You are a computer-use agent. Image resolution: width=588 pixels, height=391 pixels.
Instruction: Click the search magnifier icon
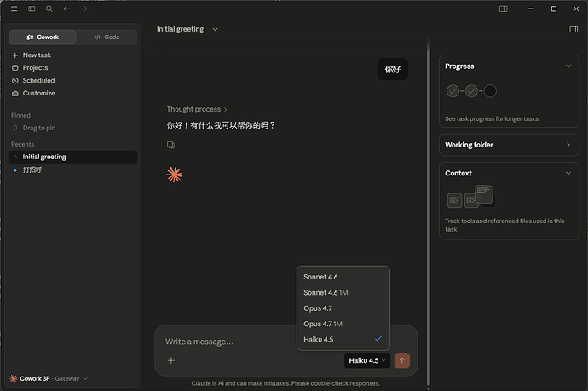click(49, 9)
